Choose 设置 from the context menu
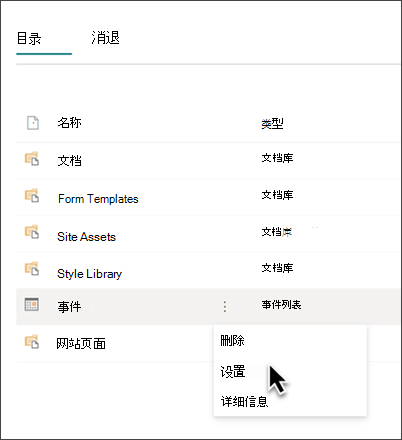The width and height of the screenshot is (402, 440). pyautogui.click(x=233, y=371)
